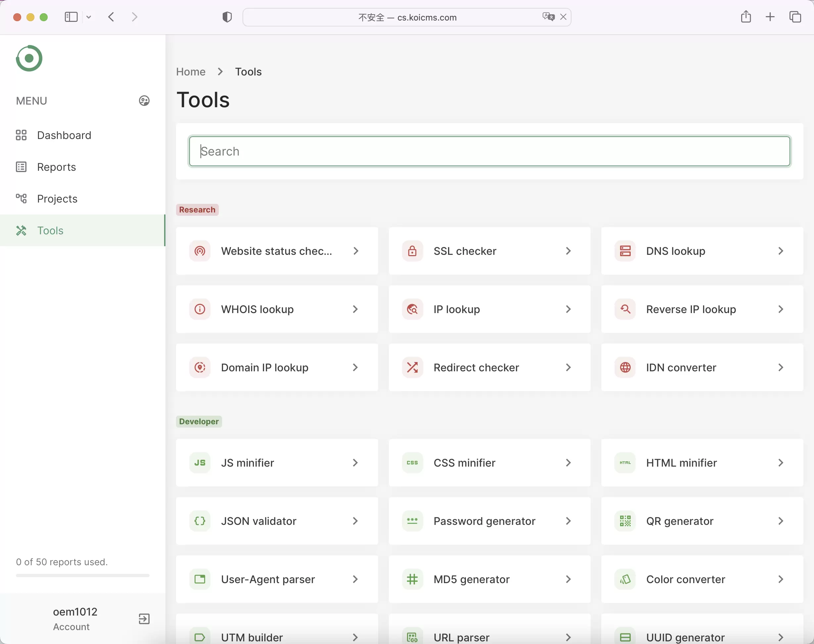Screen dimensions: 814x644
Task: Go back with Safari's back arrow
Action: click(111, 17)
